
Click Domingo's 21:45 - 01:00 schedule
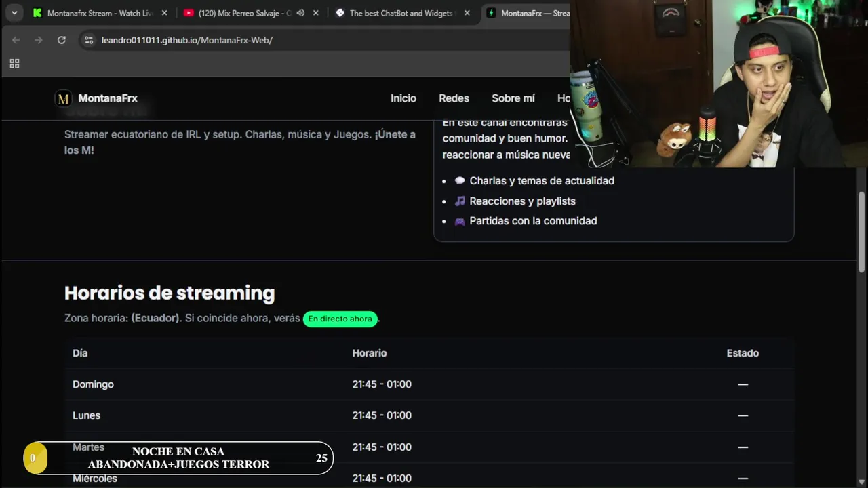pos(382,384)
